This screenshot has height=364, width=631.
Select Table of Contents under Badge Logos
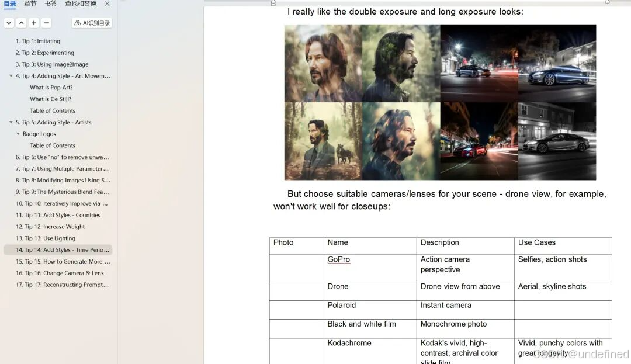click(x=53, y=145)
